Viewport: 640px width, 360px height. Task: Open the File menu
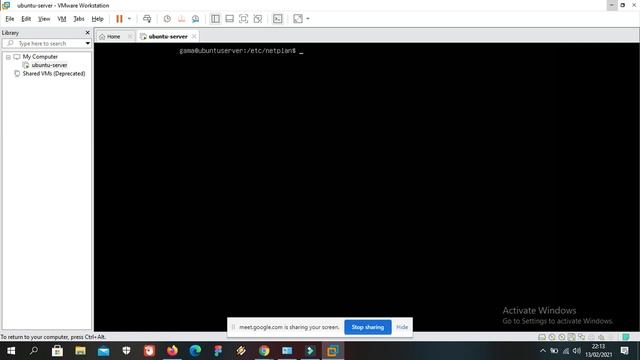point(10,19)
